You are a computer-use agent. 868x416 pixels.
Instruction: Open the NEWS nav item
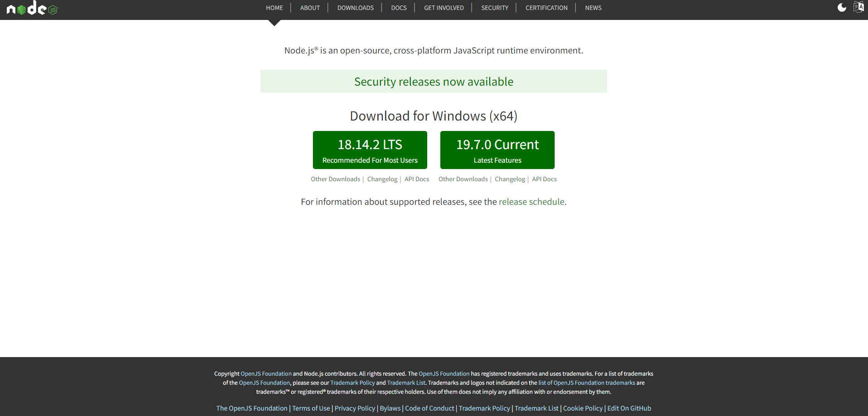593,8
